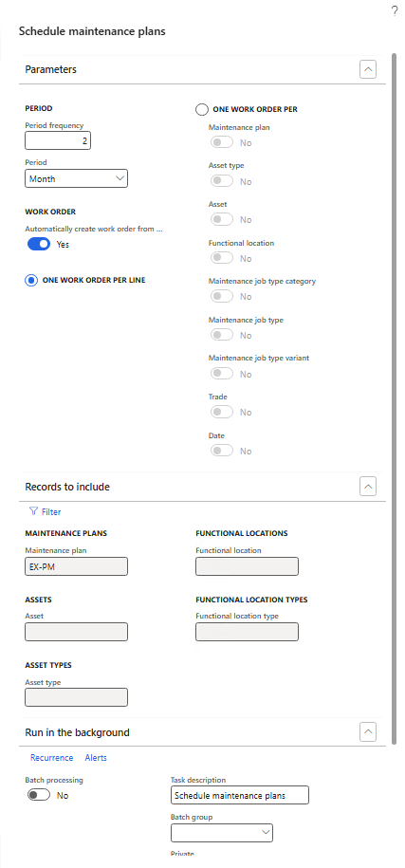Image resolution: width=405 pixels, height=868 pixels.
Task: Toggle the Functional location switch
Action: [222, 258]
